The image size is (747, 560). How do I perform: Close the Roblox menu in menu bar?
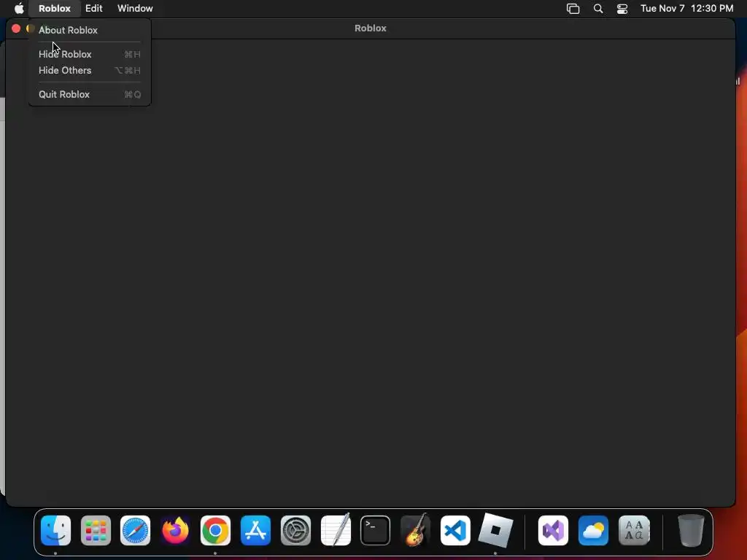pyautogui.click(x=54, y=8)
